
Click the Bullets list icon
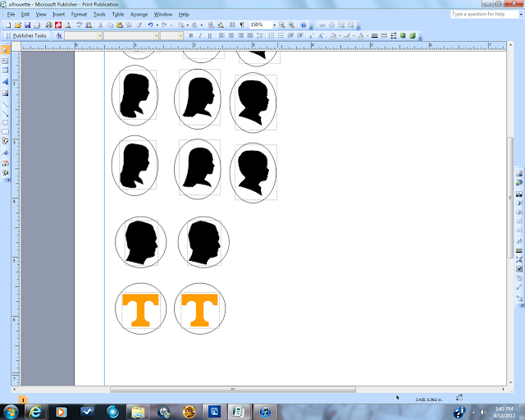281,36
